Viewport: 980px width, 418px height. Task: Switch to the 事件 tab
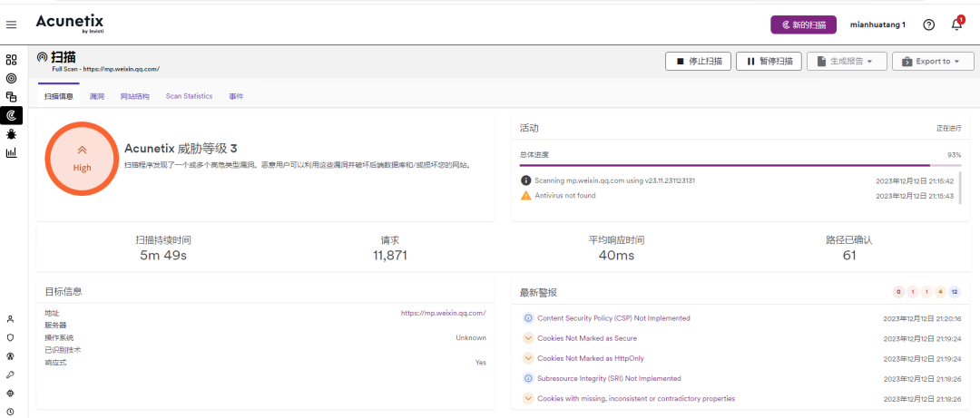pyautogui.click(x=236, y=96)
